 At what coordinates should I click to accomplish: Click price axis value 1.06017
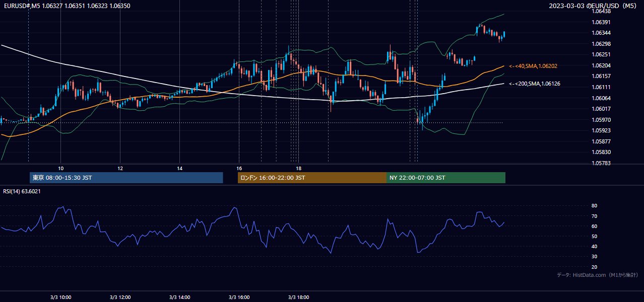pyautogui.click(x=601, y=109)
